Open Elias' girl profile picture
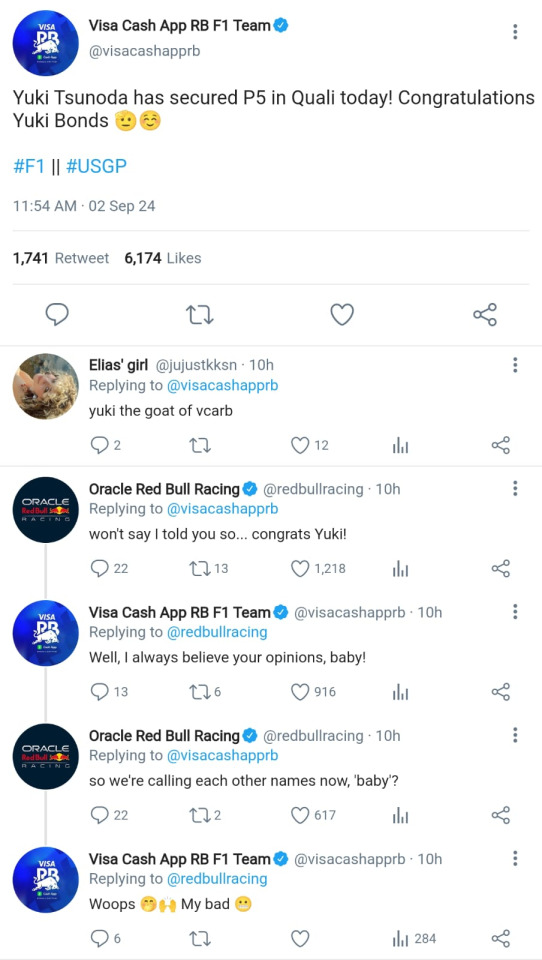 point(45,386)
